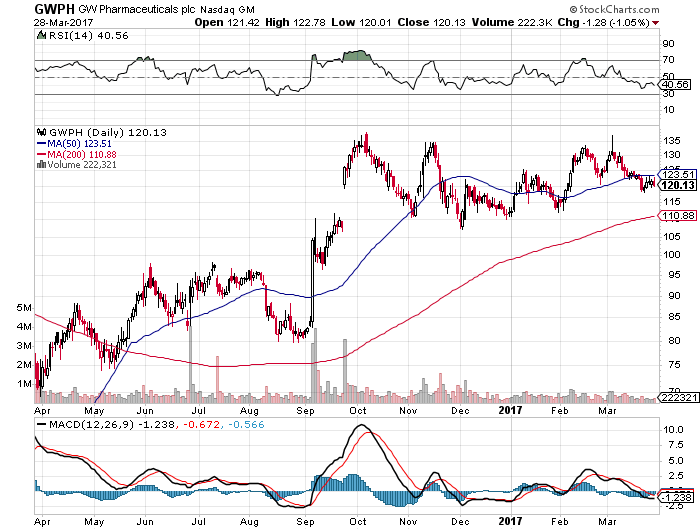Click the 28-Mar-2017 date label
700x530 pixels.
pyautogui.click(x=63, y=22)
